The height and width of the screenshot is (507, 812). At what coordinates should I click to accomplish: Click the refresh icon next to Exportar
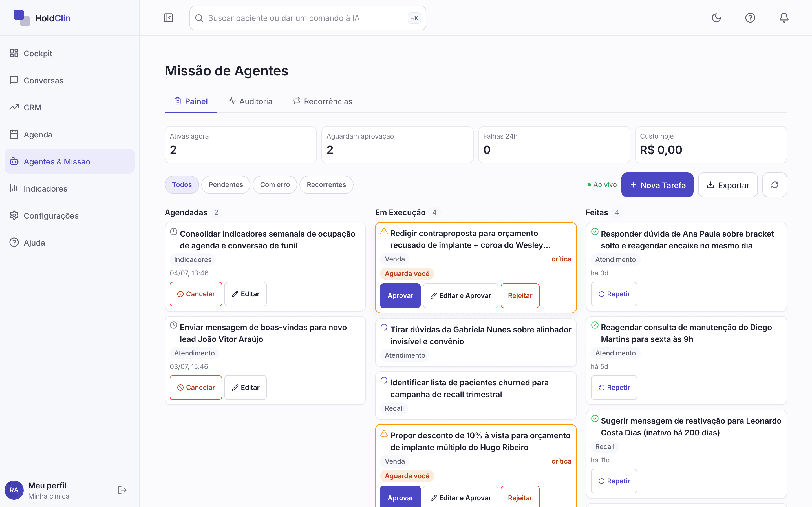tap(775, 185)
